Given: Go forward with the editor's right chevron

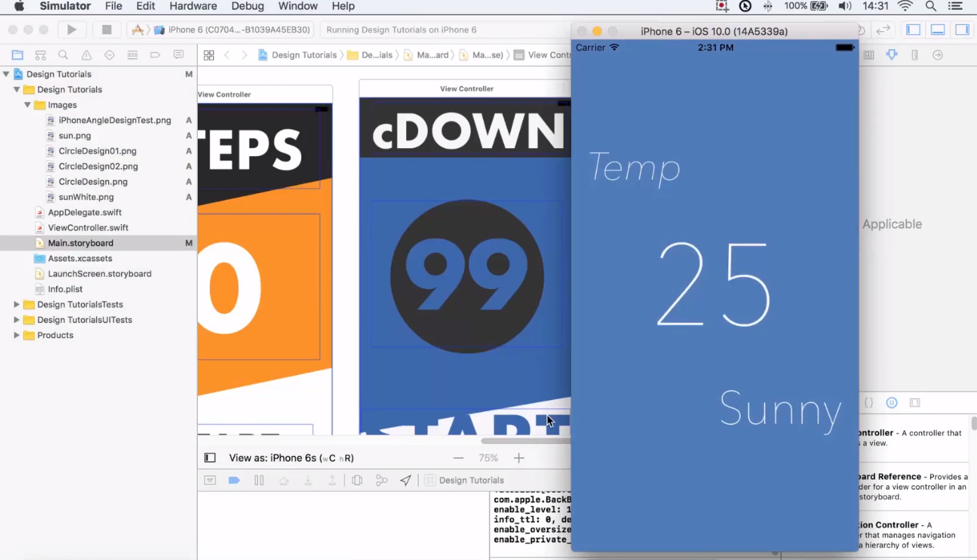Looking at the screenshot, I should [244, 56].
